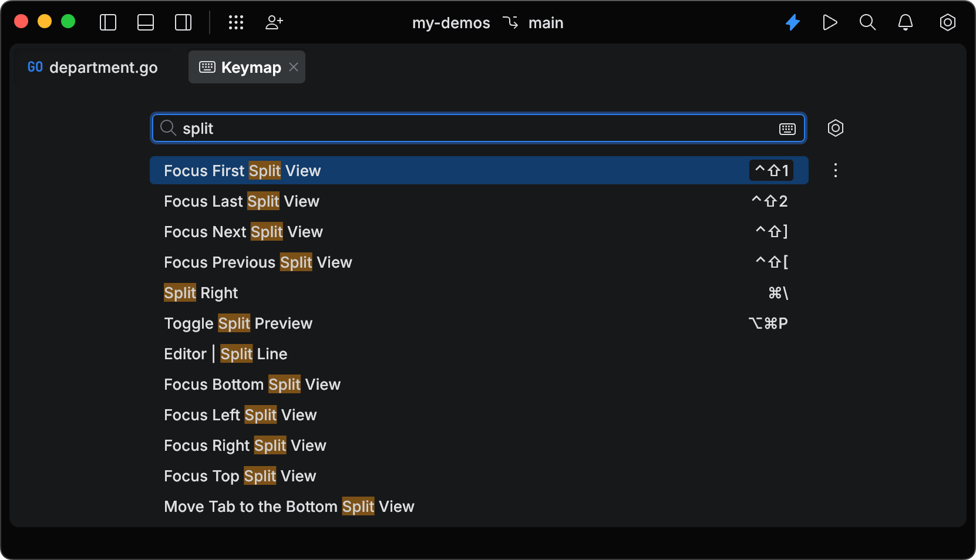Toggle the left panel visibility
Screen dimensions: 976x560
[x=108, y=22]
